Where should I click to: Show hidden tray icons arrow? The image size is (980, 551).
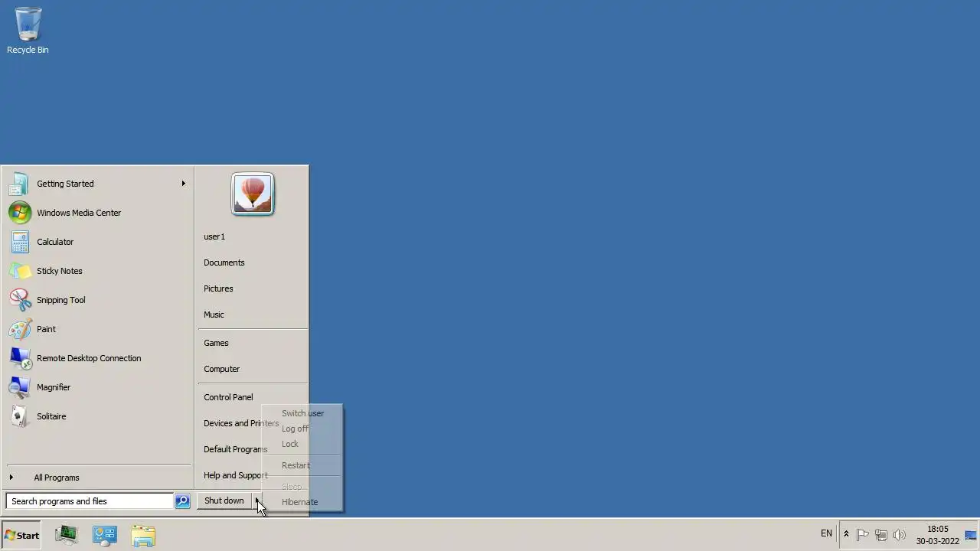point(846,534)
